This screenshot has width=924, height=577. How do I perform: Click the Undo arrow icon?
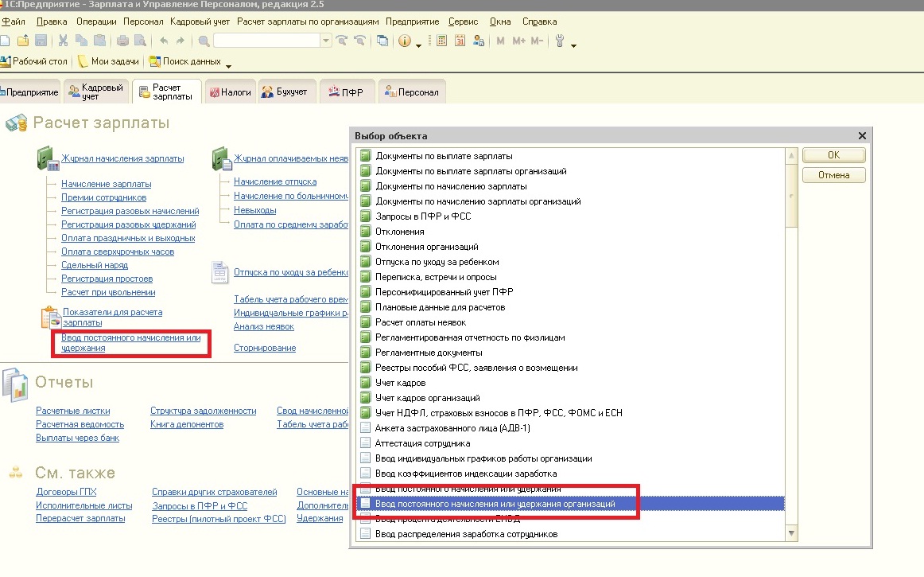pyautogui.click(x=163, y=41)
